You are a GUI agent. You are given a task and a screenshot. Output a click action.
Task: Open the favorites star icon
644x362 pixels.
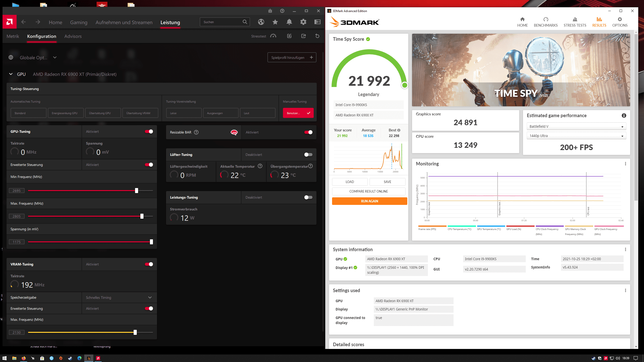click(275, 22)
